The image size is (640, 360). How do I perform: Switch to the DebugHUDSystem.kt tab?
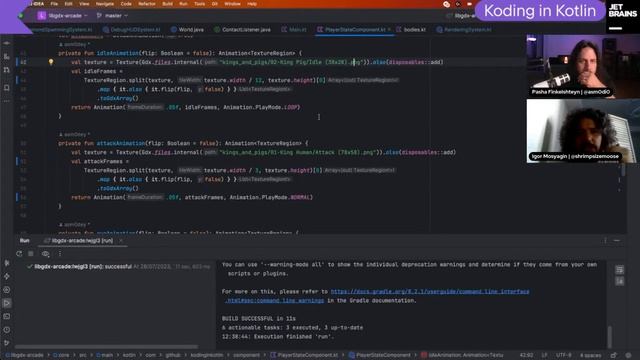point(132,29)
